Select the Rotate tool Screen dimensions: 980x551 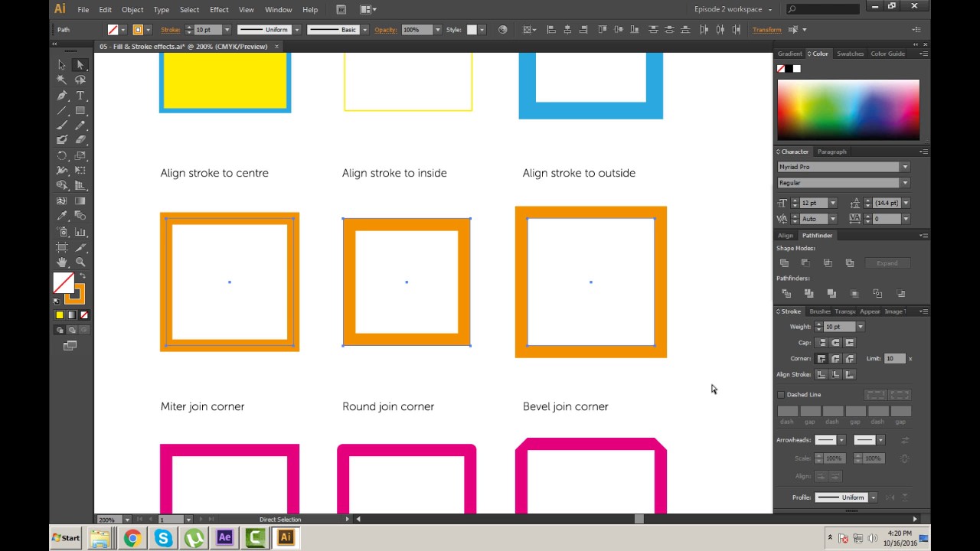coord(62,155)
